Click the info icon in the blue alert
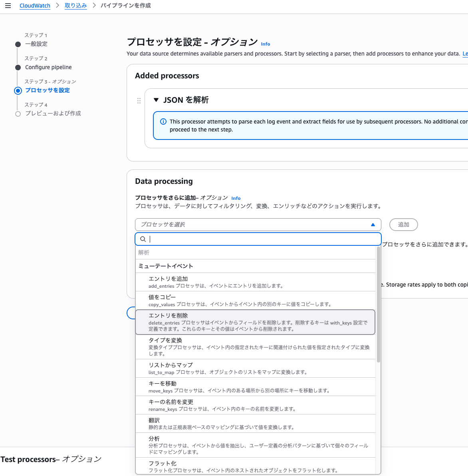Viewport: 468px width, 476px height. coord(163,121)
